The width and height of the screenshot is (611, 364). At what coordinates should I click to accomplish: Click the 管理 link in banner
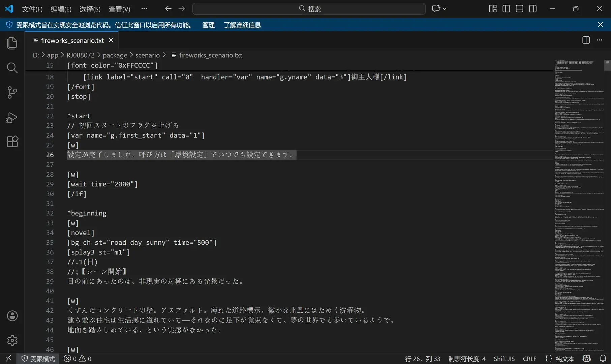pyautogui.click(x=208, y=25)
